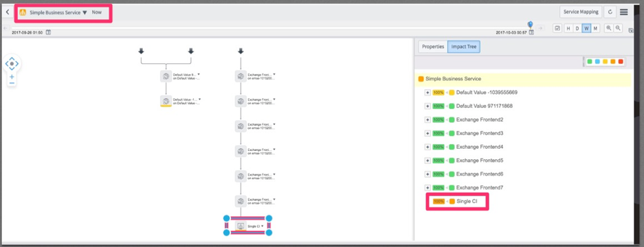644x247 pixels.
Task: Open calendar next to 2017-10-03 00:57
Action: (x=531, y=32)
